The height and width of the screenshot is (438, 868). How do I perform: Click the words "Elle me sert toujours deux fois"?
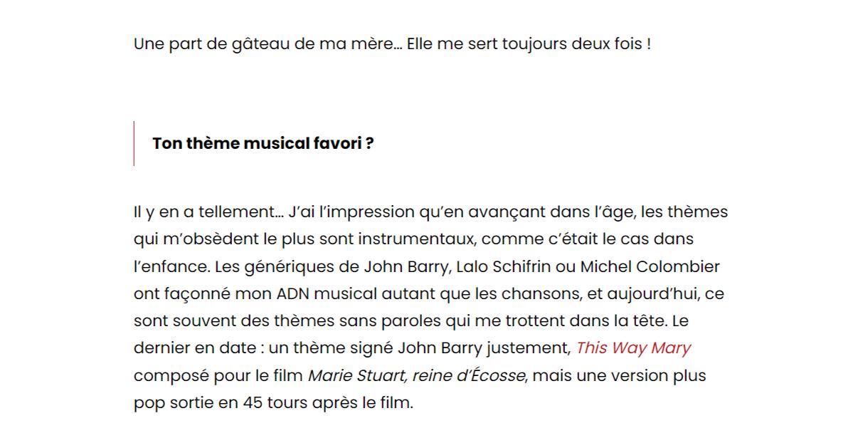point(525,44)
